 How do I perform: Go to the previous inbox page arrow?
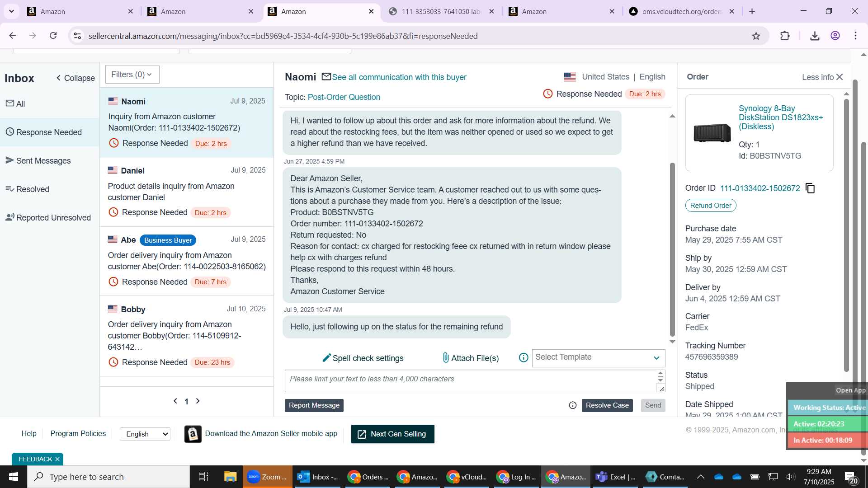pyautogui.click(x=175, y=401)
